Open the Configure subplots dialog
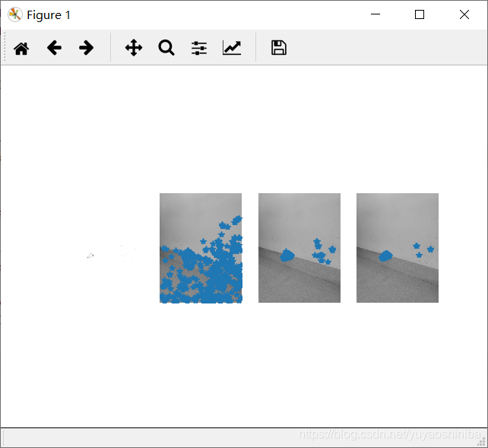 point(199,48)
